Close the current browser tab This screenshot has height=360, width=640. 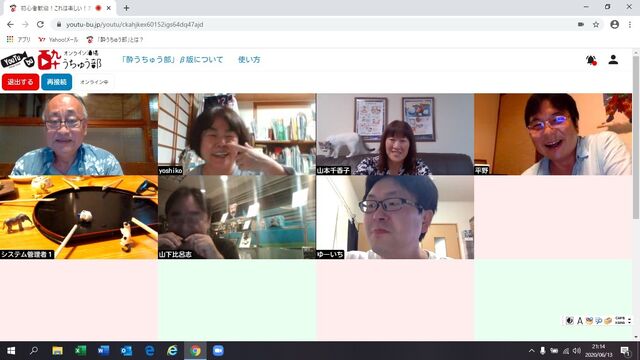click(109, 8)
